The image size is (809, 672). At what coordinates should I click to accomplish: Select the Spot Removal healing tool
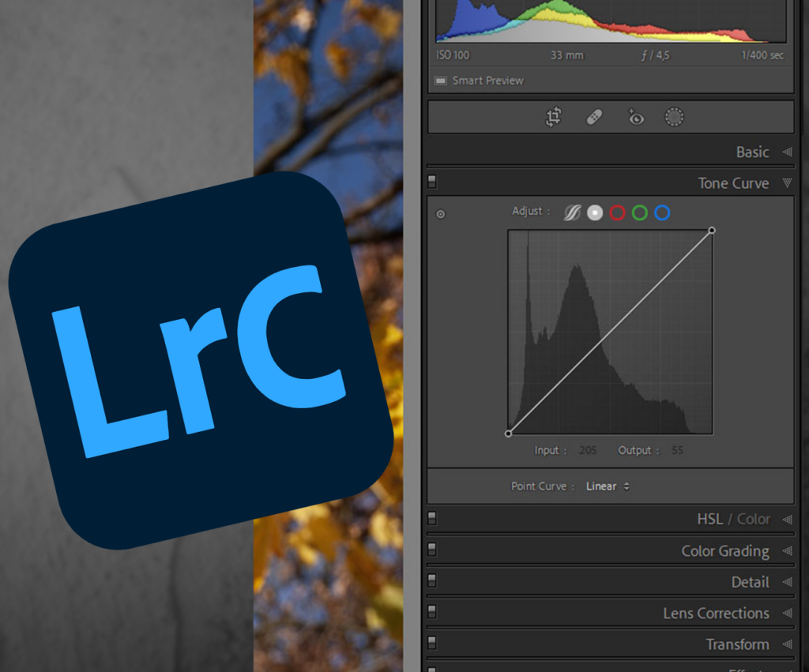pyautogui.click(x=593, y=117)
